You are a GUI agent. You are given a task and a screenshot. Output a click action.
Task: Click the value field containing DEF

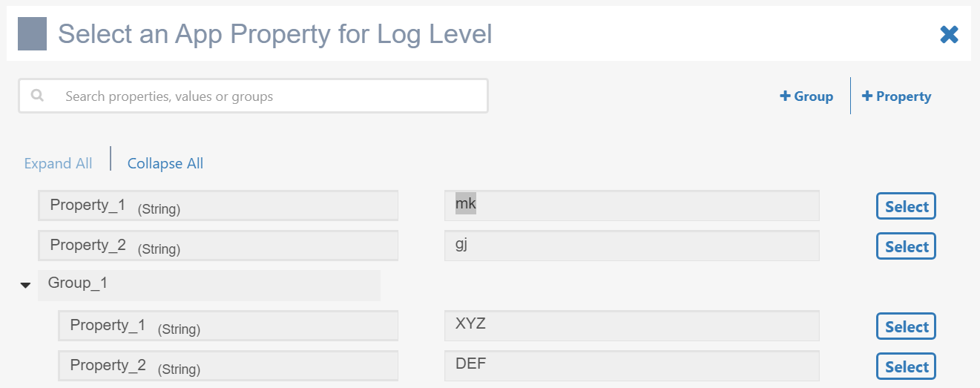coord(631,366)
